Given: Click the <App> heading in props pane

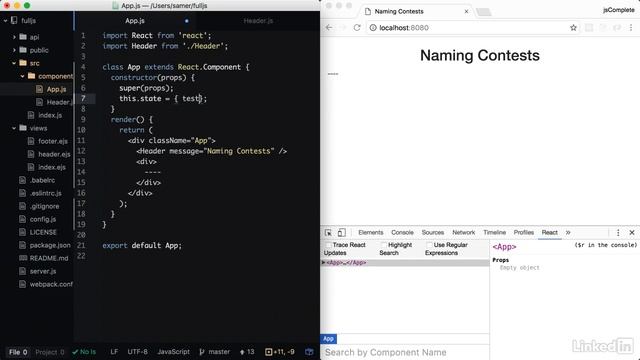Looking at the screenshot, I should point(504,247).
